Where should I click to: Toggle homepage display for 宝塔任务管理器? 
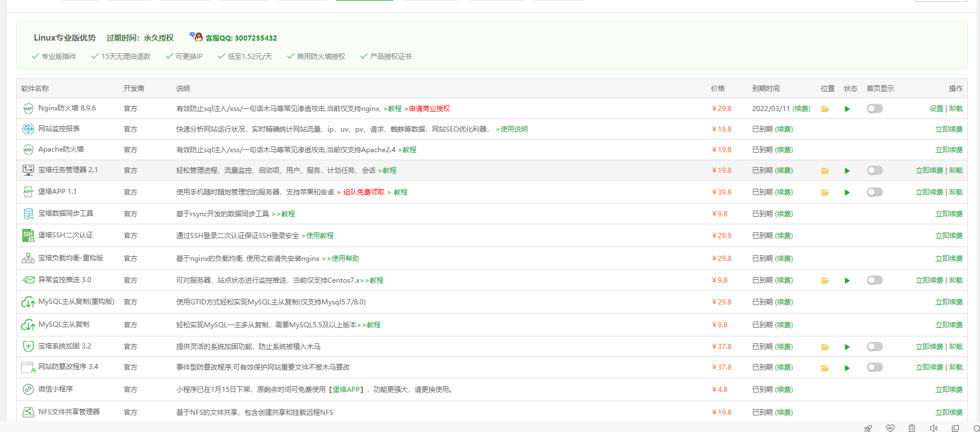click(875, 170)
